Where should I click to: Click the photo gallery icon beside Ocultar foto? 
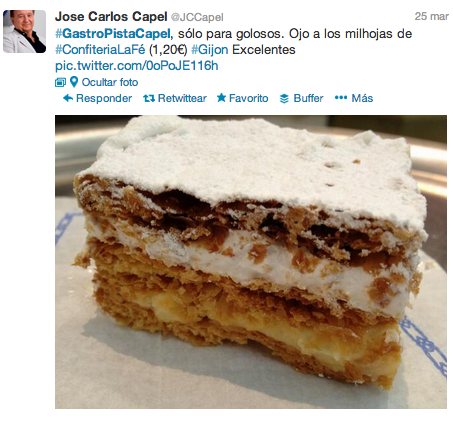click(x=60, y=82)
